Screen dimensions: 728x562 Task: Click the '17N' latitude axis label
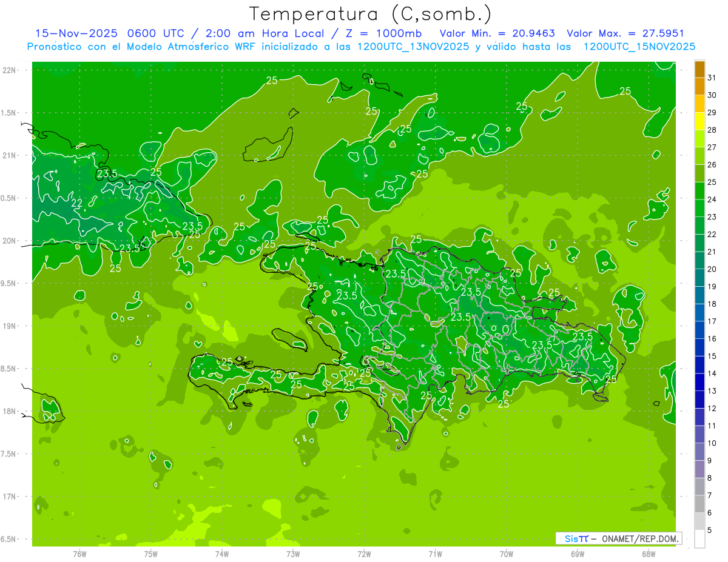tap(9, 497)
